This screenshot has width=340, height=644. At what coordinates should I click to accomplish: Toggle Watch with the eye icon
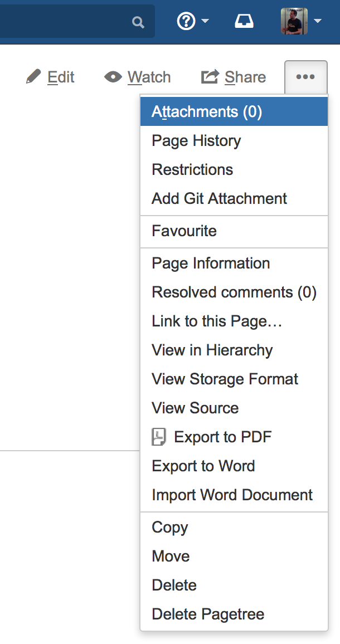(137, 77)
